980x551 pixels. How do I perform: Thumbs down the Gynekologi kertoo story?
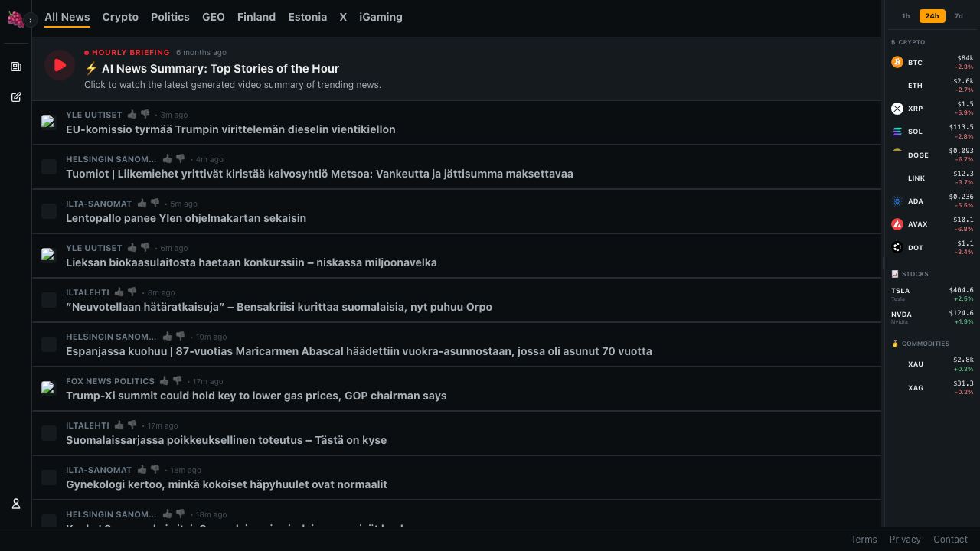pos(155,470)
